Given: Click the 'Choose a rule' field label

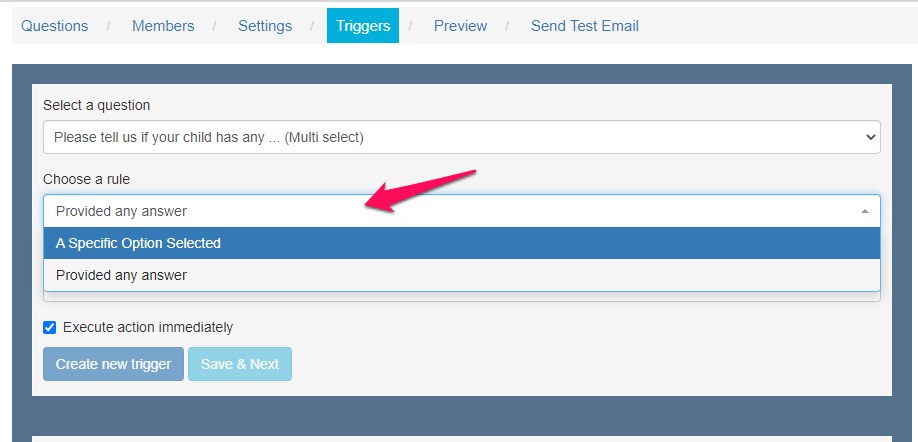Looking at the screenshot, I should tap(86, 179).
